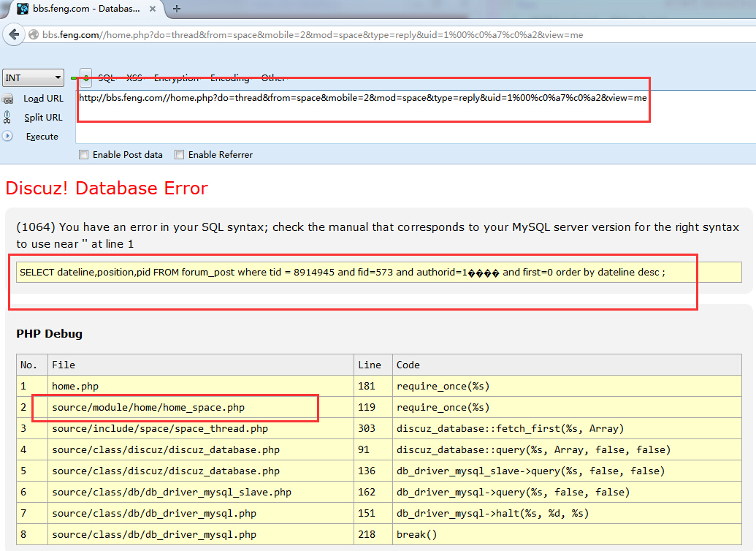Click line number 151 cell
The height and width of the screenshot is (551, 756).
[x=373, y=514]
